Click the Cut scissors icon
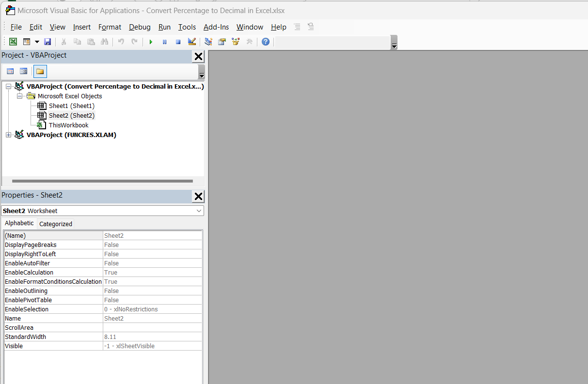588x384 pixels. coord(64,42)
